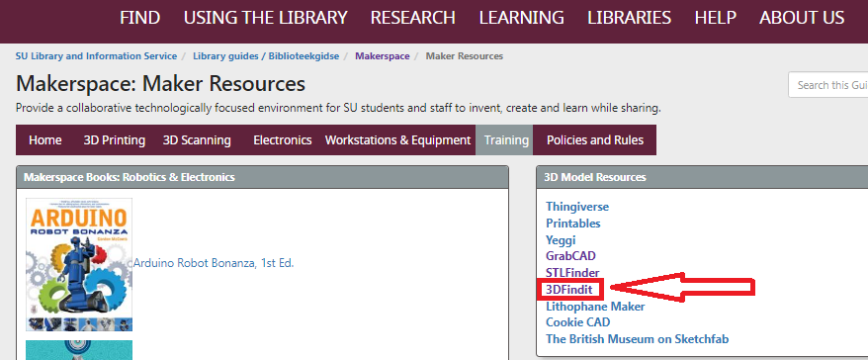Open the Policies and Rules tab

click(x=595, y=140)
